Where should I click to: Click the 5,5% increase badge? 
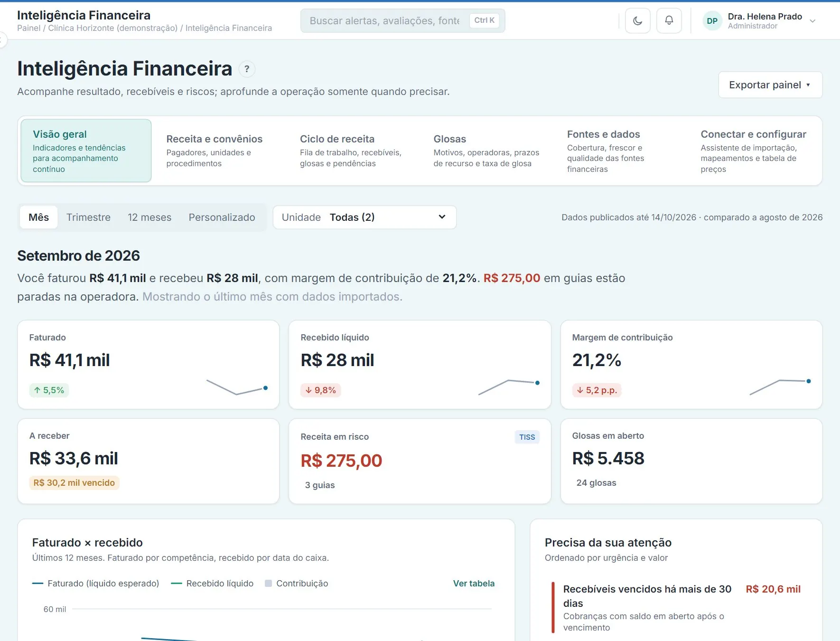(x=49, y=390)
